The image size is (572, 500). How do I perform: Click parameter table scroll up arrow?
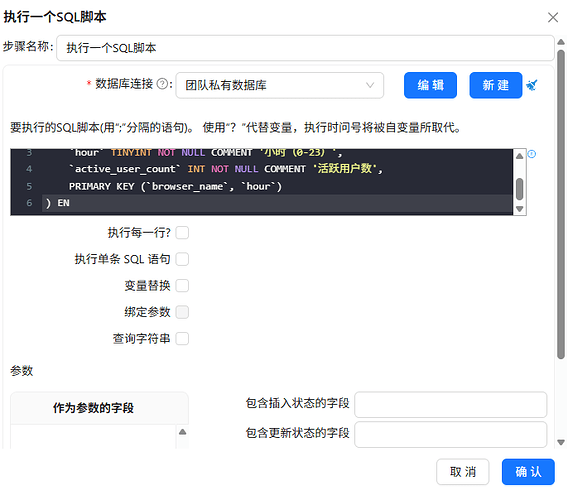click(182, 432)
